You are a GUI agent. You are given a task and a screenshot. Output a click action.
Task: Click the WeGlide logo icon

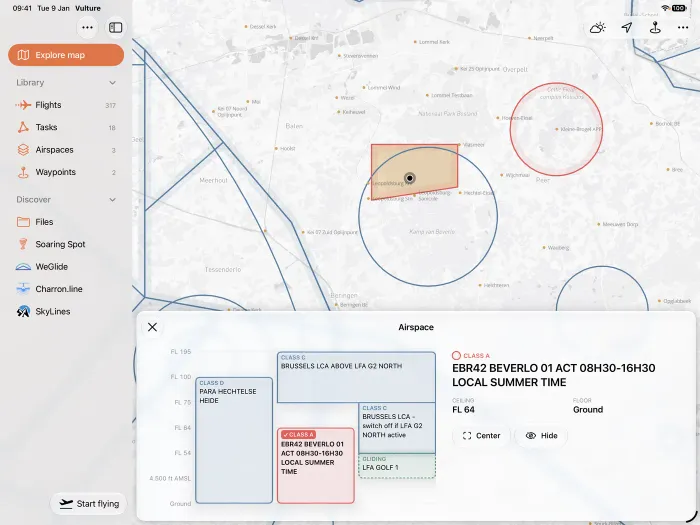(23, 267)
